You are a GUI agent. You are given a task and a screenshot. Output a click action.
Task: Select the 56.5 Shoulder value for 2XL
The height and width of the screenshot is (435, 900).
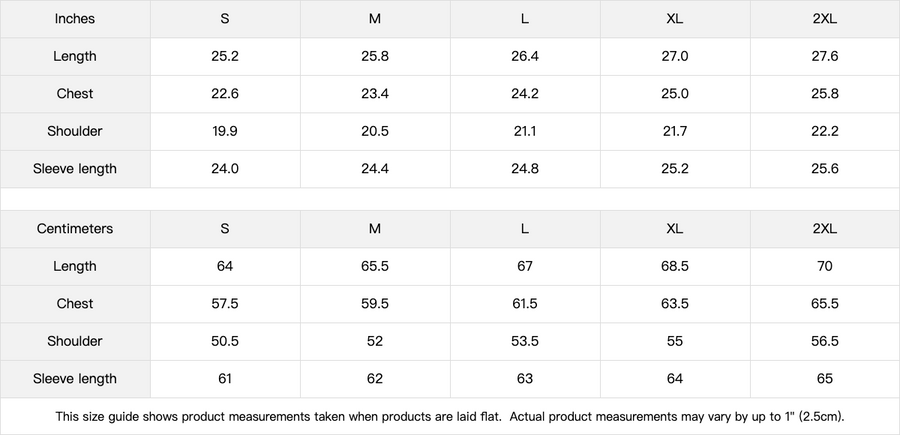[825, 341]
